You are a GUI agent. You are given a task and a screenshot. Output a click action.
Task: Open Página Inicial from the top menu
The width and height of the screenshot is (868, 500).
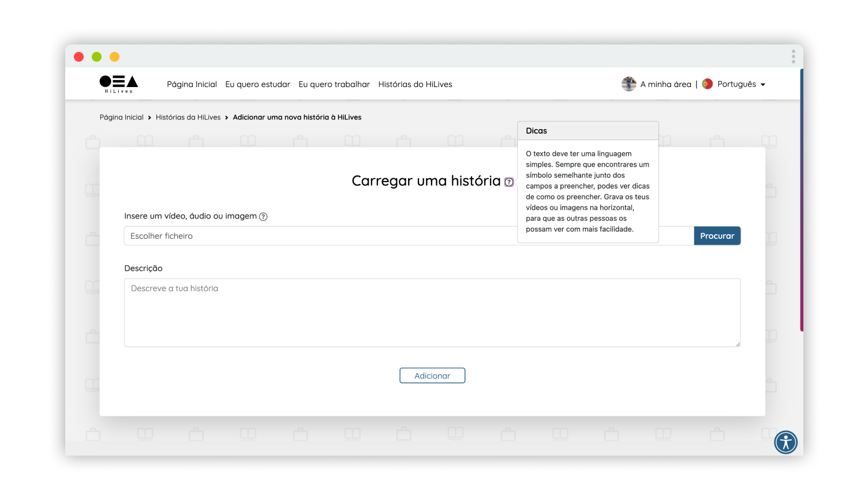point(192,84)
